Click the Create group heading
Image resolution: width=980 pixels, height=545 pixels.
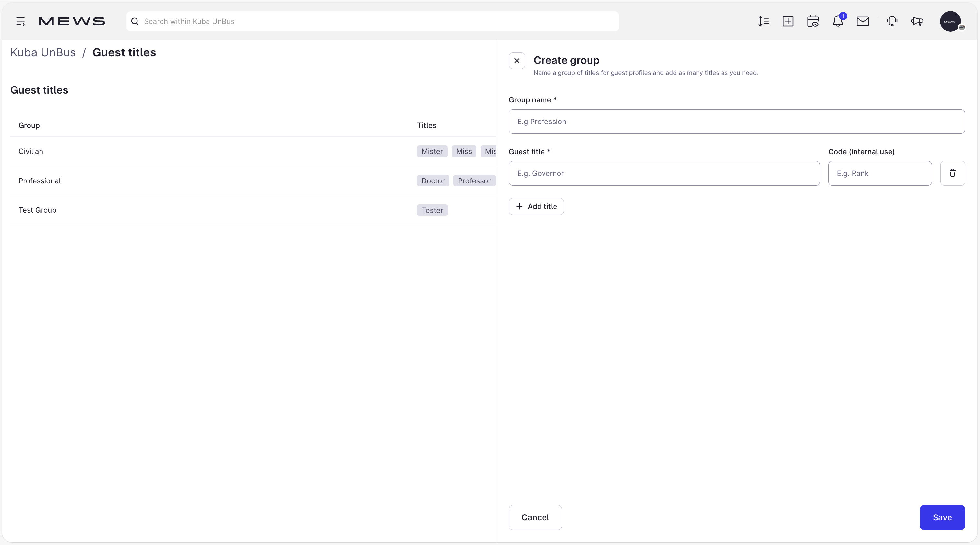point(566,60)
